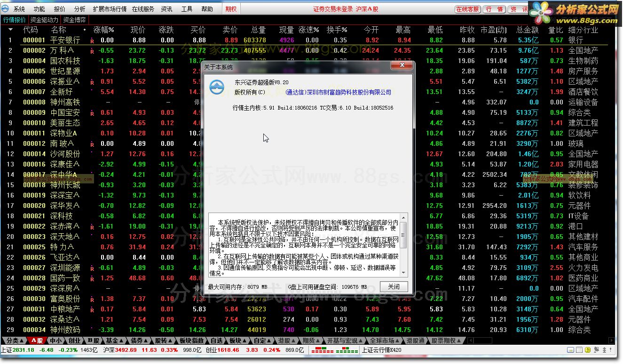623x364 pixels.
Task: Click the first window-layout icon in the status bar
Action: pyautogui.click(x=570, y=350)
